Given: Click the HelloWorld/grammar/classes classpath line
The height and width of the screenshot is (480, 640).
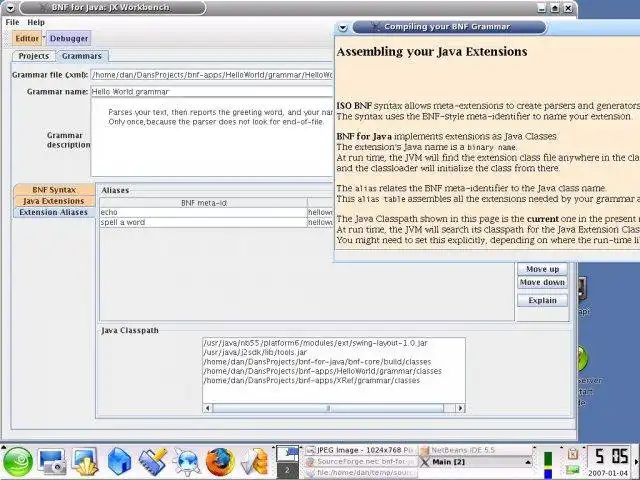Looking at the screenshot, I should pyautogui.click(x=322, y=371).
